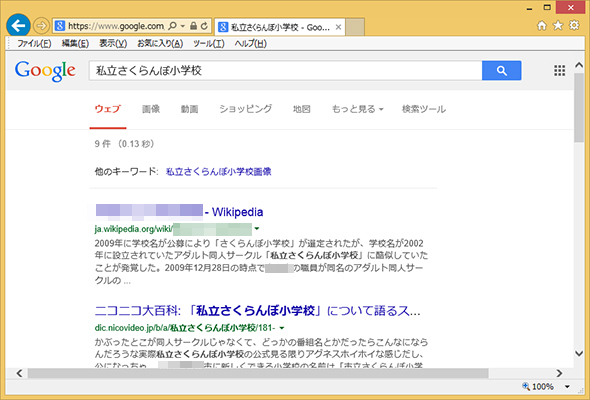The width and height of the screenshot is (590, 400).
Task: Expand the もっと見る dropdown
Action: click(357, 109)
